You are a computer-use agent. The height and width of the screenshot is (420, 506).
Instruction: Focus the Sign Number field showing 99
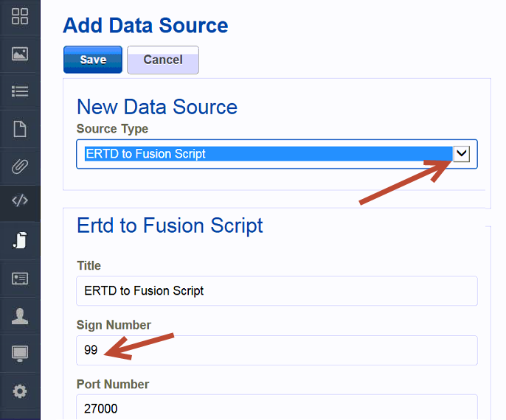click(x=277, y=351)
